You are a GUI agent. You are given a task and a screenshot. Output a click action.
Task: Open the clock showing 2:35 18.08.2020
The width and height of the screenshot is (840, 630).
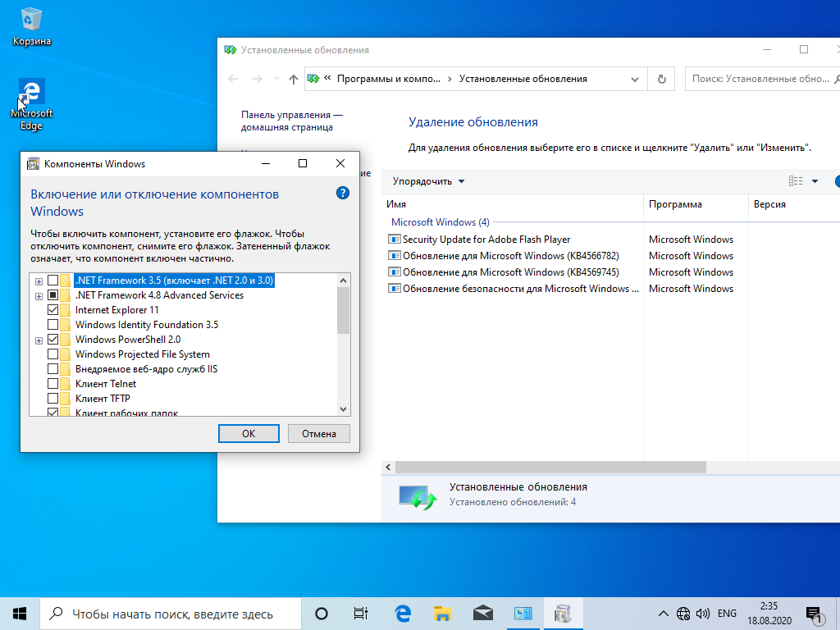tap(769, 614)
